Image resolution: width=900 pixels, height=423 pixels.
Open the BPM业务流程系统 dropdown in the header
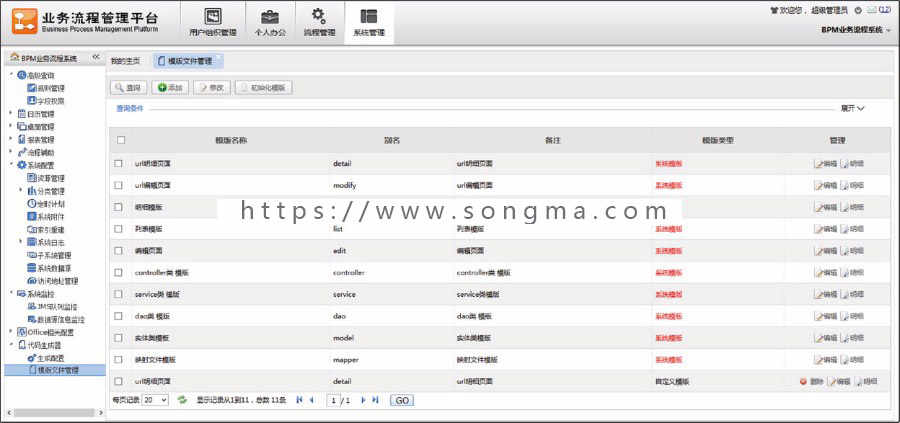pyautogui.click(x=856, y=29)
